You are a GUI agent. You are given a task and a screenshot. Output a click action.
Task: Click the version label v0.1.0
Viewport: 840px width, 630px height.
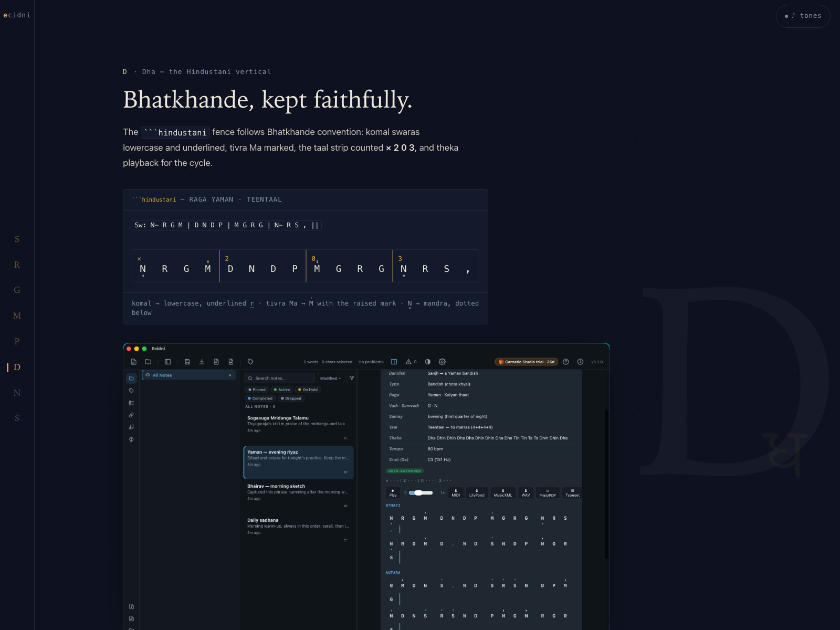tap(597, 362)
